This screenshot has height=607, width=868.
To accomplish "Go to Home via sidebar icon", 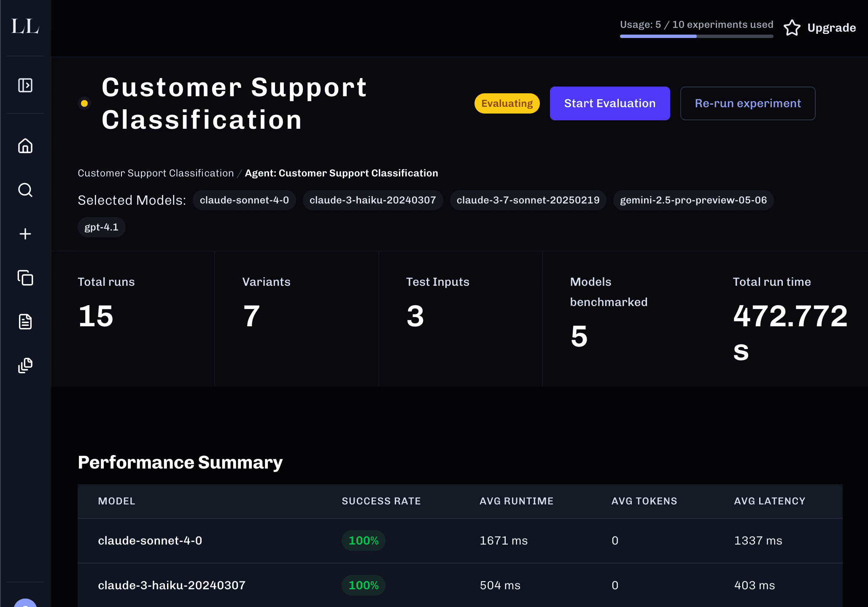I will [25, 146].
